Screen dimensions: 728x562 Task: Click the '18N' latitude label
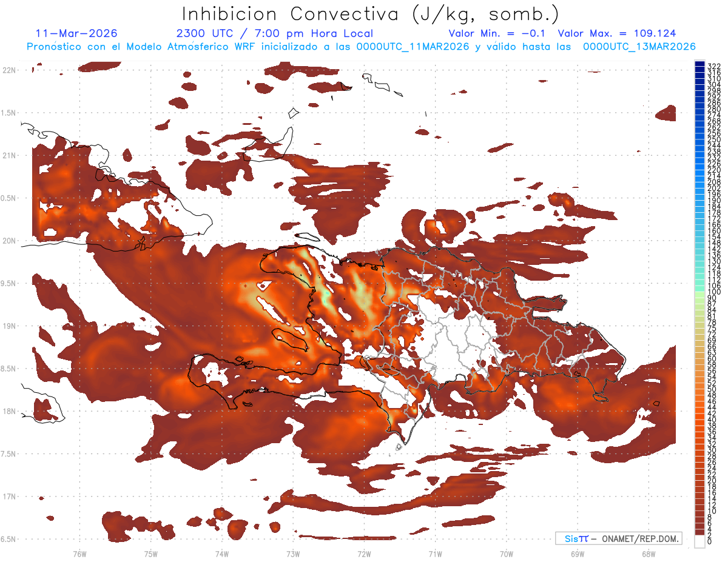coord(10,411)
